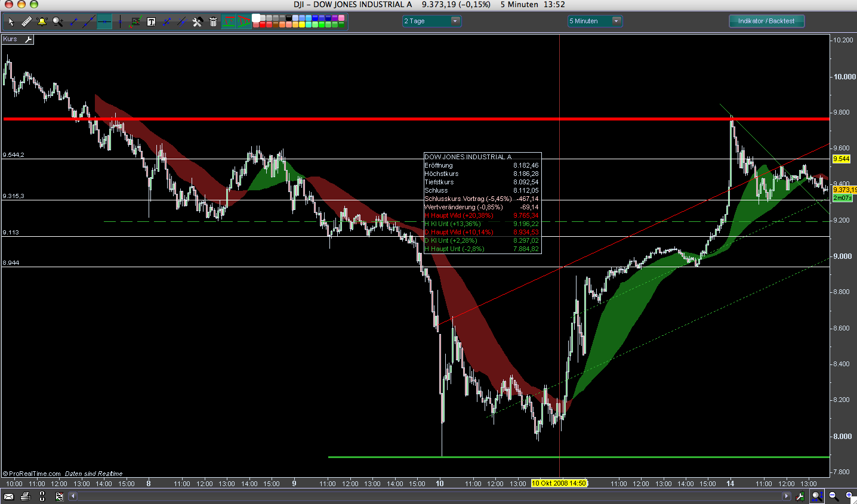The width and height of the screenshot is (857, 504).
Task: Choose the short line segment drawing tool
Action: pyautogui.click(x=73, y=22)
